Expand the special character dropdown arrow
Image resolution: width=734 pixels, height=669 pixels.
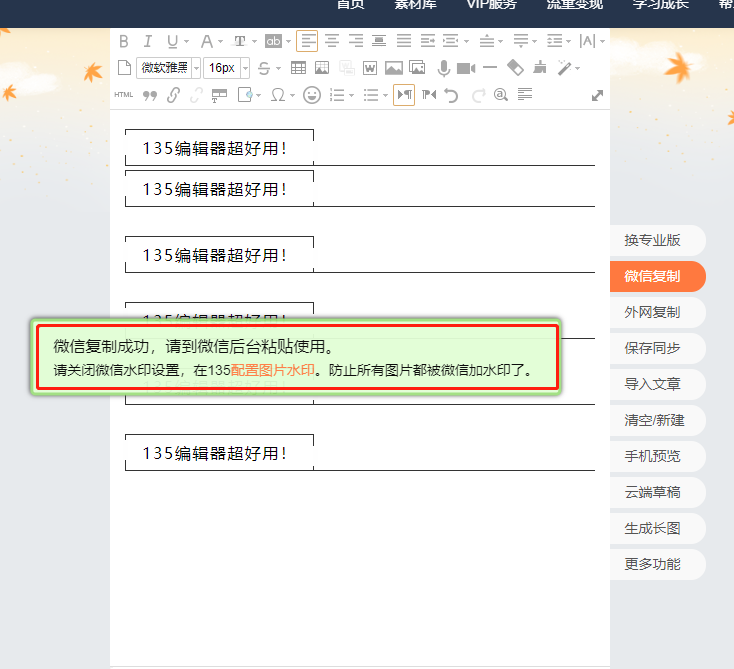point(293,96)
